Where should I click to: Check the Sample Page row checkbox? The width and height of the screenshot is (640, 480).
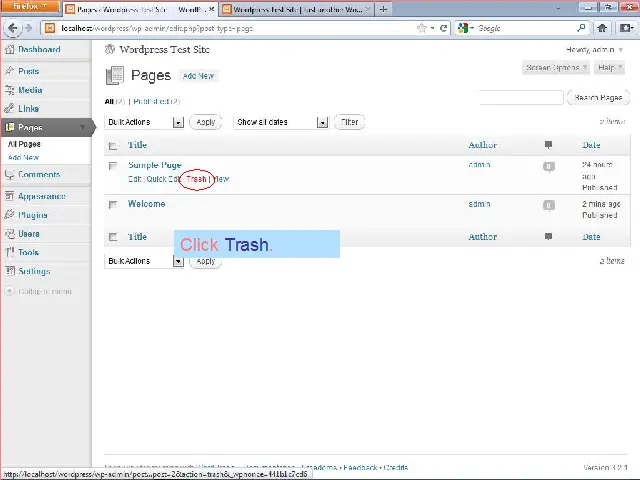pos(113,166)
